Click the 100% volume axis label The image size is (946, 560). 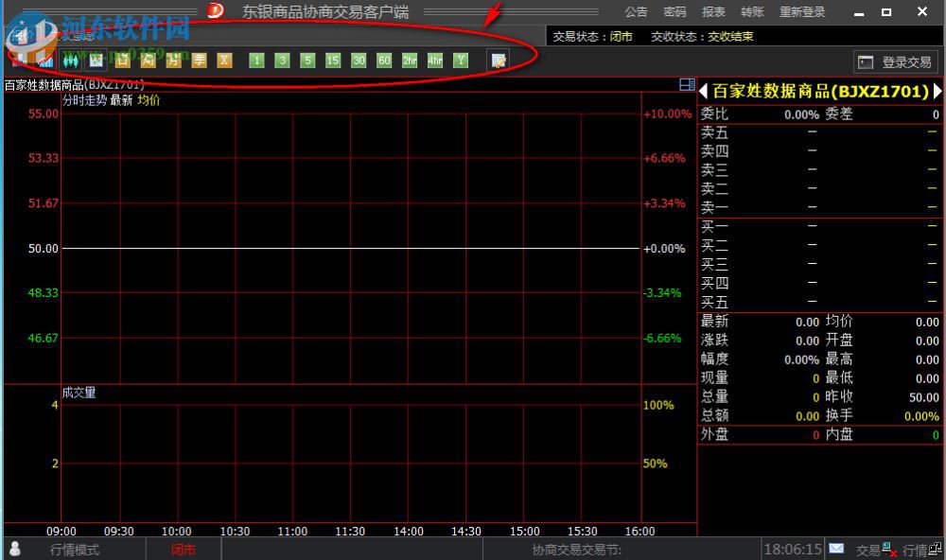pyautogui.click(x=658, y=405)
